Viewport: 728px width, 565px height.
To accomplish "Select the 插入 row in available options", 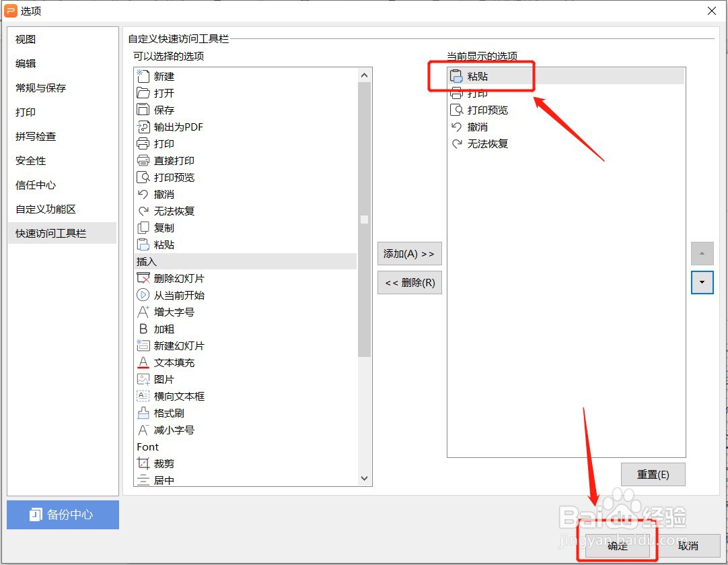I will coord(246,261).
